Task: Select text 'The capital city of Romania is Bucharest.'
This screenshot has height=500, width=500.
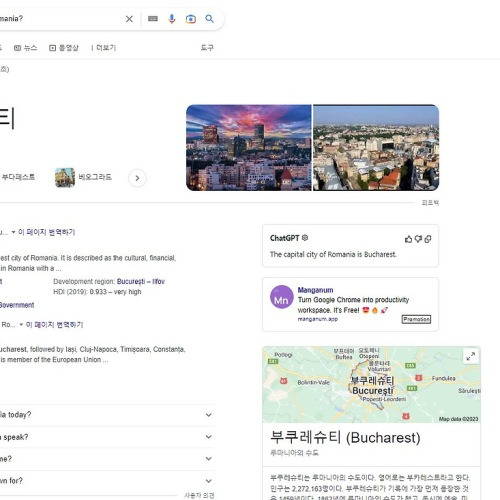Action: click(x=333, y=254)
